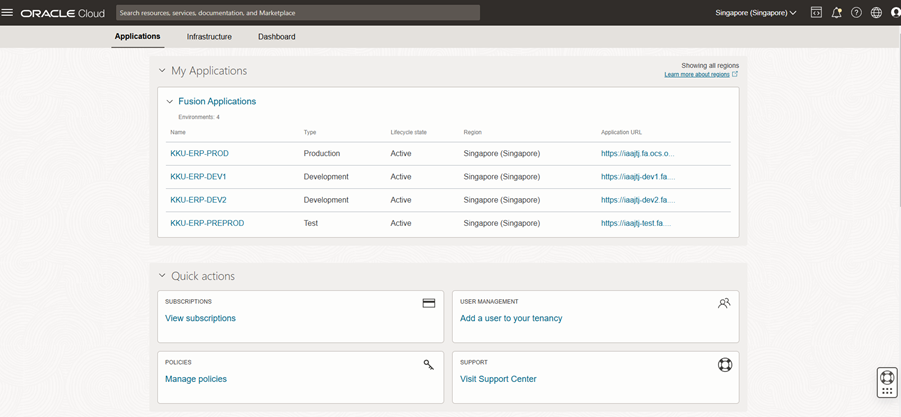Collapse the My Applications section
Screen dimensions: 901x417
[x=162, y=71]
